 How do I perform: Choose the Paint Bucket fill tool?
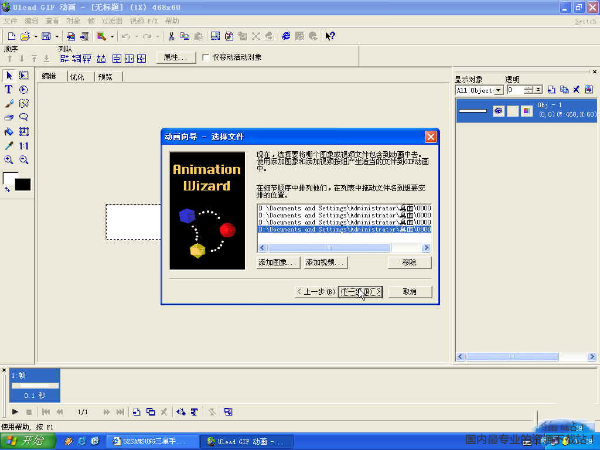pos(9,131)
